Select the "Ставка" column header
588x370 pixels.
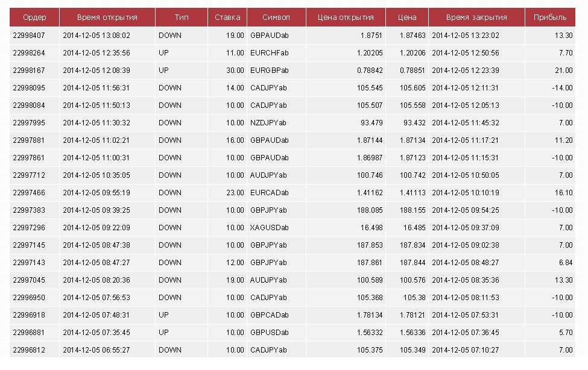pos(227,17)
